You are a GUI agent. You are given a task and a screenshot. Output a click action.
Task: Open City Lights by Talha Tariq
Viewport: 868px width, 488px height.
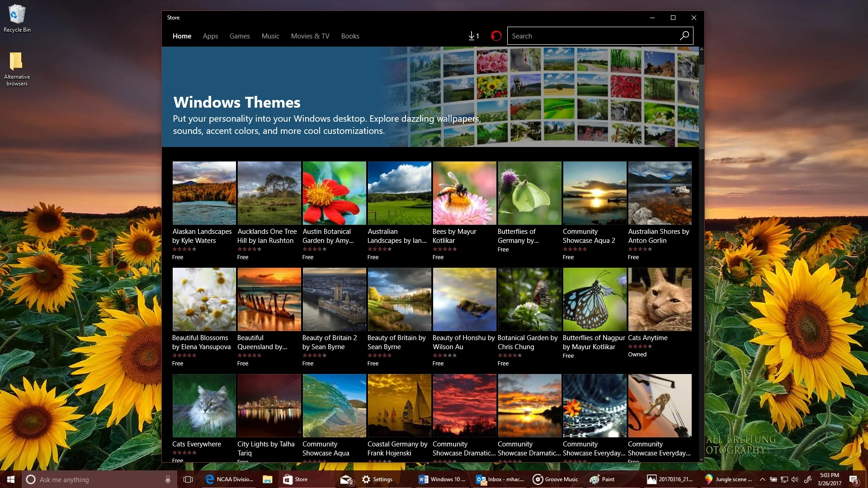pos(269,418)
